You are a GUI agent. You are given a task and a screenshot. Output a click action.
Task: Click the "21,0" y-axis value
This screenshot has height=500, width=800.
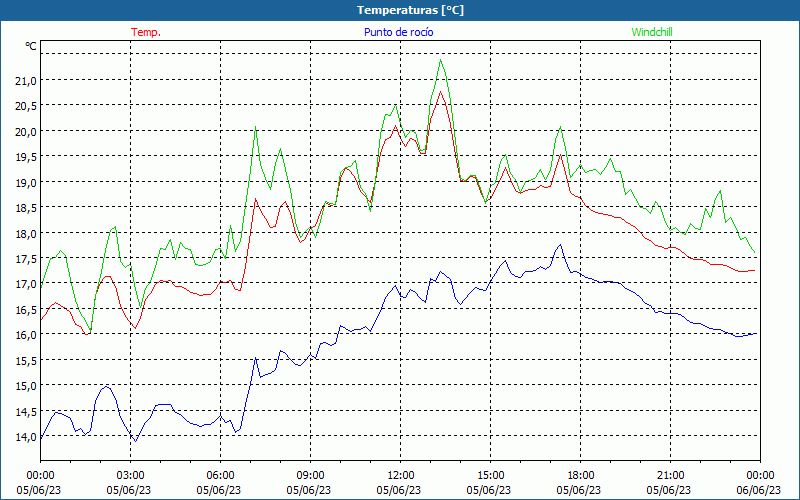[23, 80]
